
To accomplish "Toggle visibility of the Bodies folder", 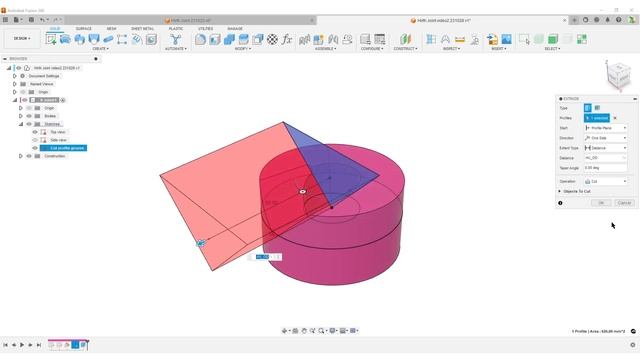I will click(29, 116).
